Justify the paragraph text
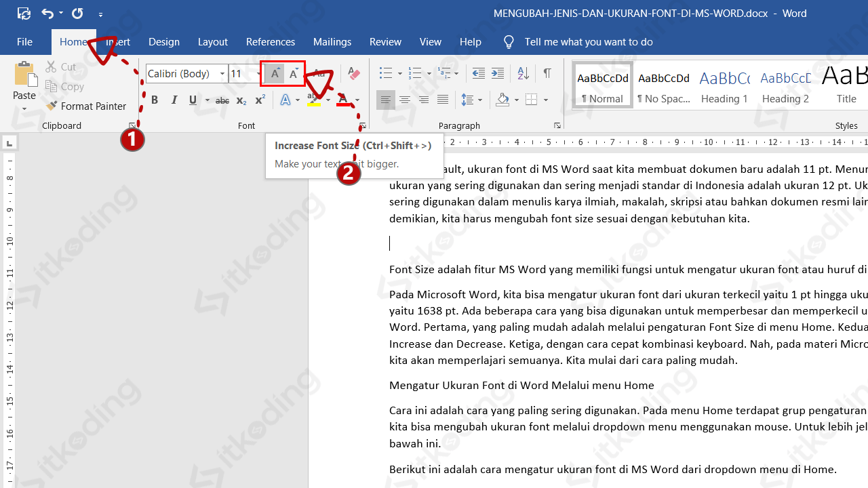This screenshot has width=868, height=488. click(x=443, y=100)
